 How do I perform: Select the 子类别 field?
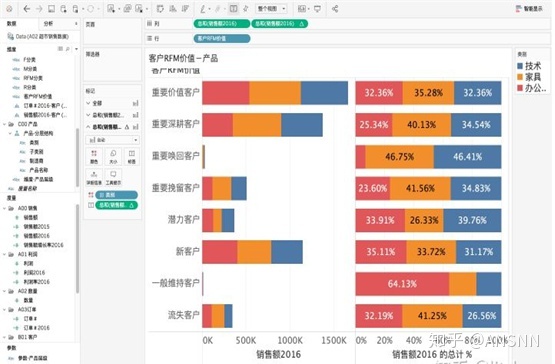pos(36,152)
